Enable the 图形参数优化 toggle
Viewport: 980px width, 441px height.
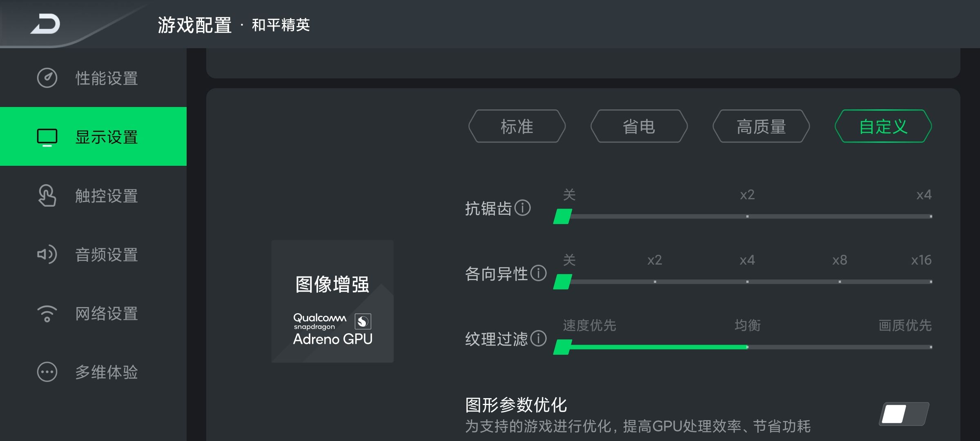pos(904,414)
